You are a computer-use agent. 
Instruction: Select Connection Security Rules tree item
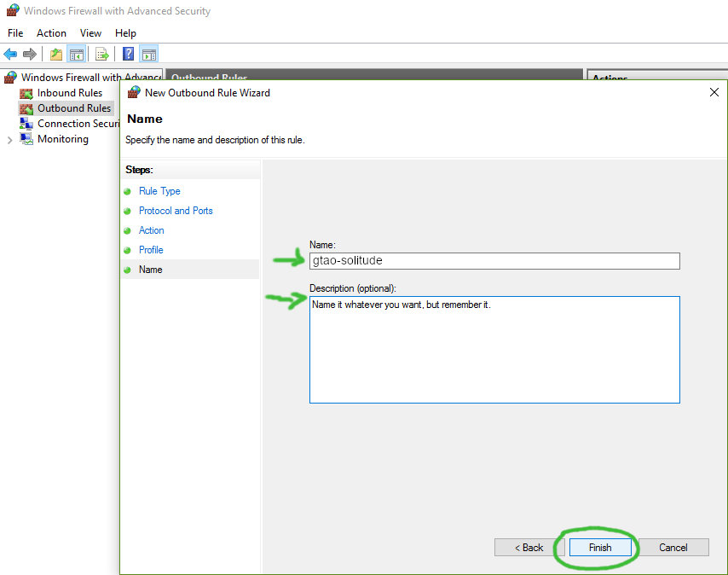pos(78,124)
